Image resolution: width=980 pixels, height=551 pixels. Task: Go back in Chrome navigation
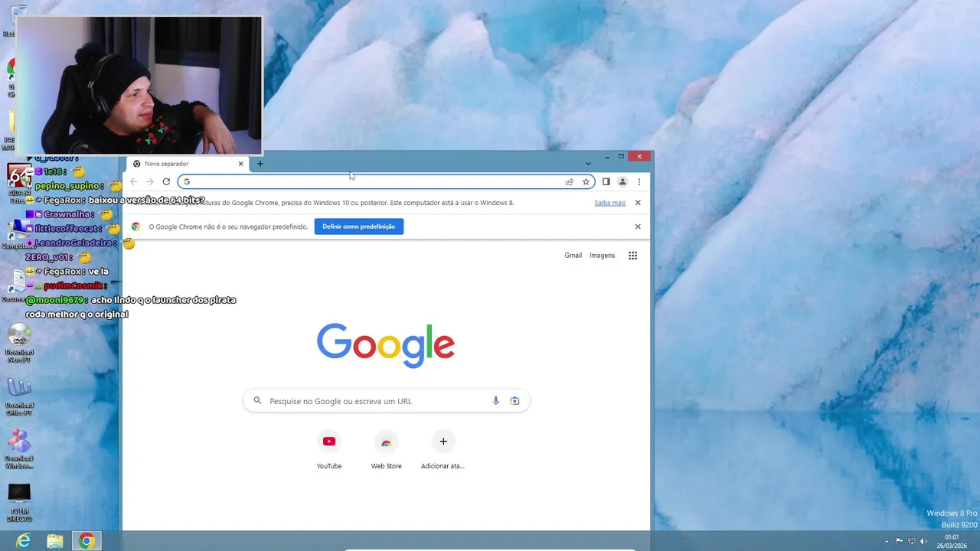(133, 181)
